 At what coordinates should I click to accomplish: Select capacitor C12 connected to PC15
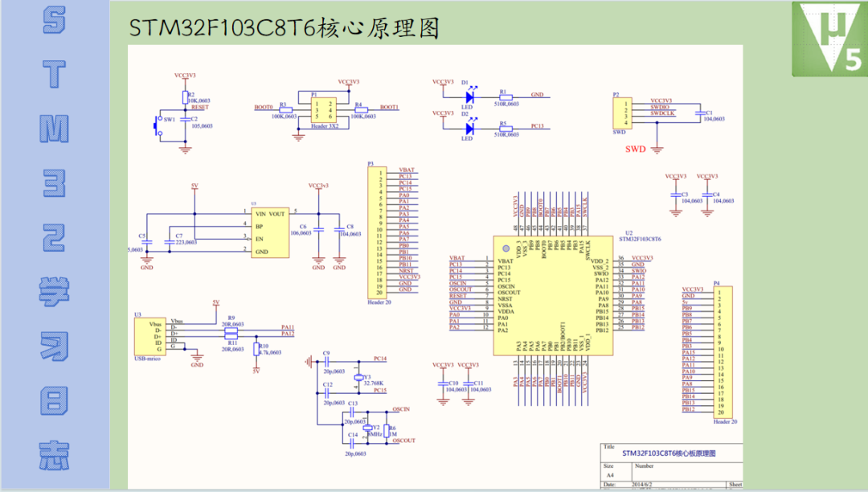[326, 393]
